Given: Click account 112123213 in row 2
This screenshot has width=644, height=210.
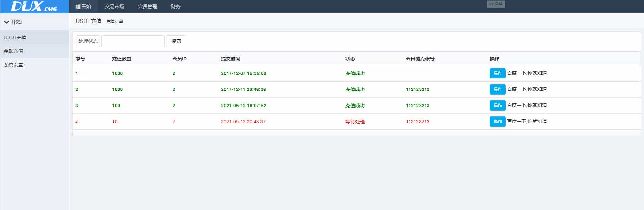Looking at the screenshot, I should (417, 89).
